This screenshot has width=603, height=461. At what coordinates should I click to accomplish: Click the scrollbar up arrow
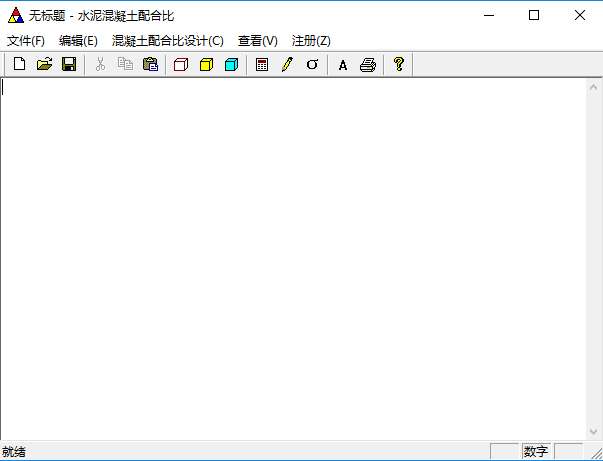pyautogui.click(x=593, y=87)
